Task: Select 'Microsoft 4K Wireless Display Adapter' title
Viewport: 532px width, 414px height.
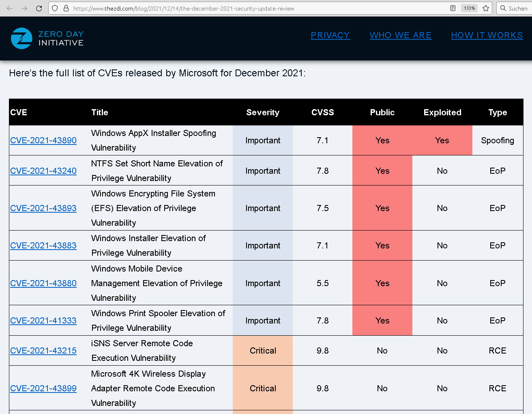Action: click(x=153, y=388)
